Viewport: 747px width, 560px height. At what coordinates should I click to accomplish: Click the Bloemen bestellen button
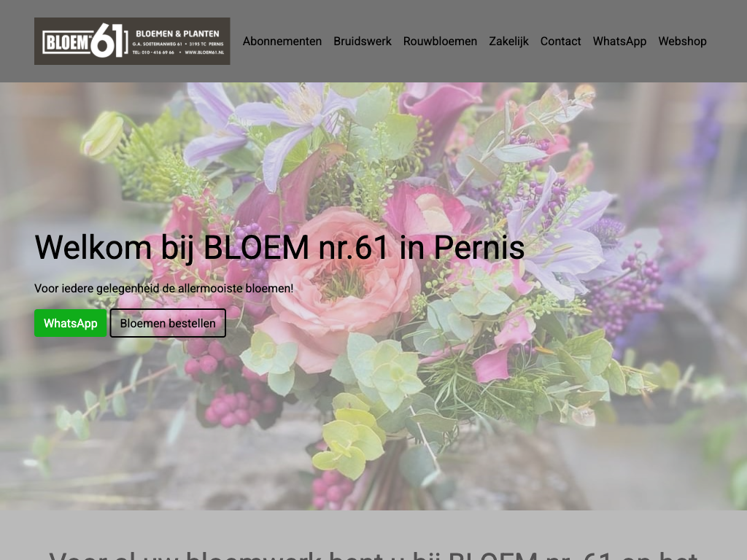point(168,323)
